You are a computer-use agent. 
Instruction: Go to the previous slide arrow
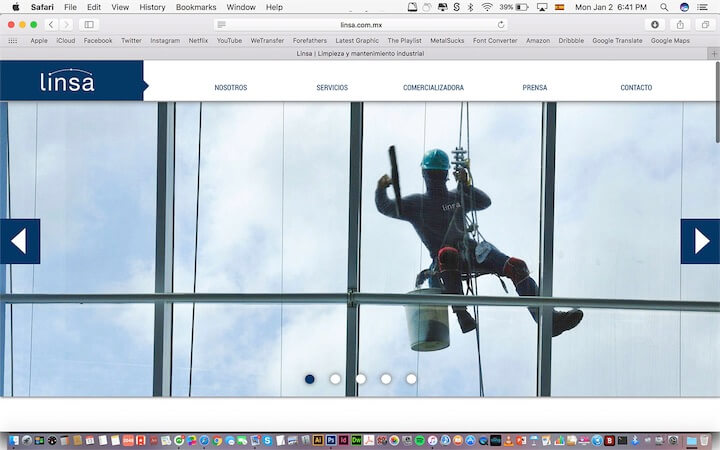19,241
